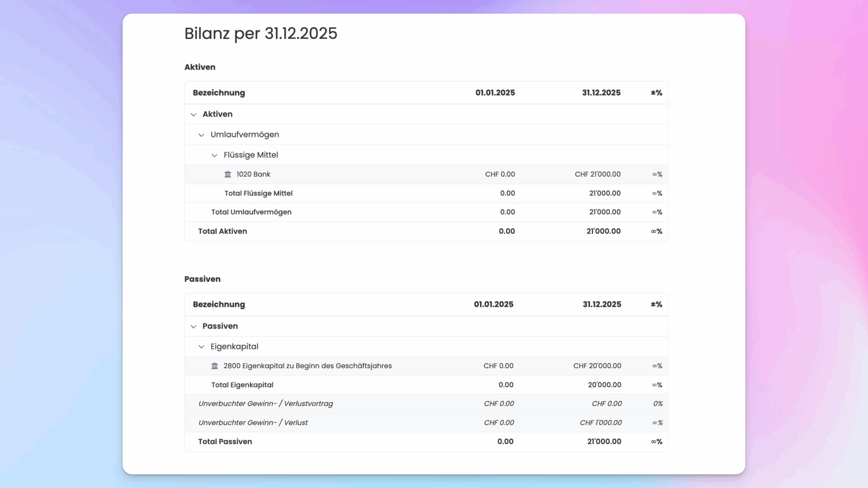Click the ±% column header in Passiven table
Screen dimensions: 868x488
tap(657, 305)
